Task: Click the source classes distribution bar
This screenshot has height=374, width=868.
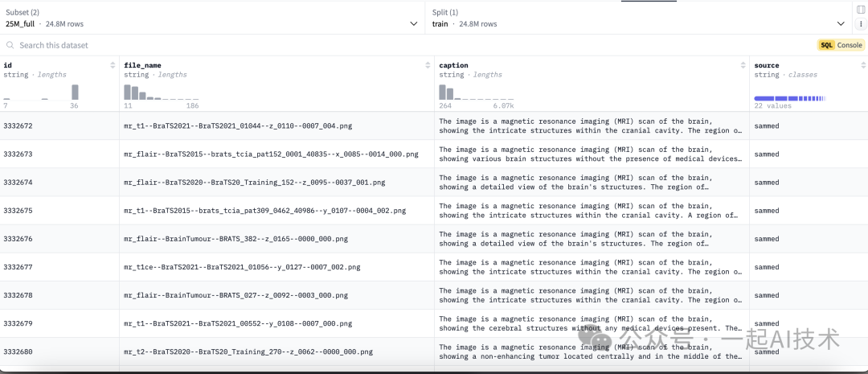Action: (x=789, y=98)
